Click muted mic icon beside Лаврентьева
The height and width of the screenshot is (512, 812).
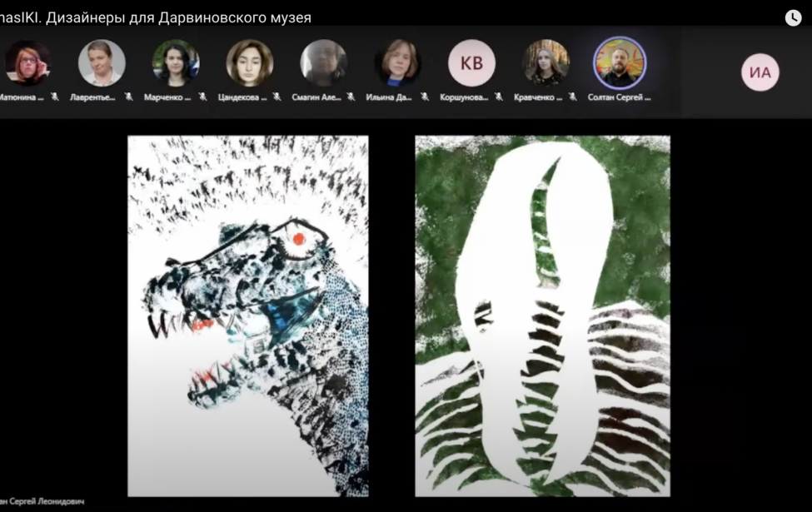[x=129, y=97]
